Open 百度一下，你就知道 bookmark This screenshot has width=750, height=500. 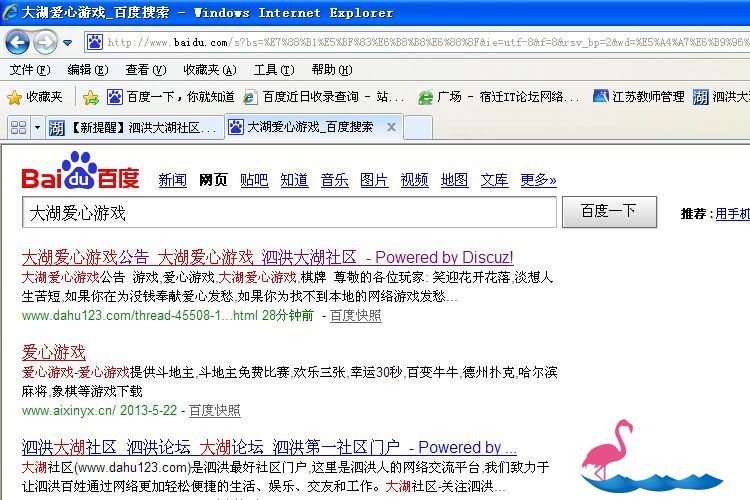point(171,97)
